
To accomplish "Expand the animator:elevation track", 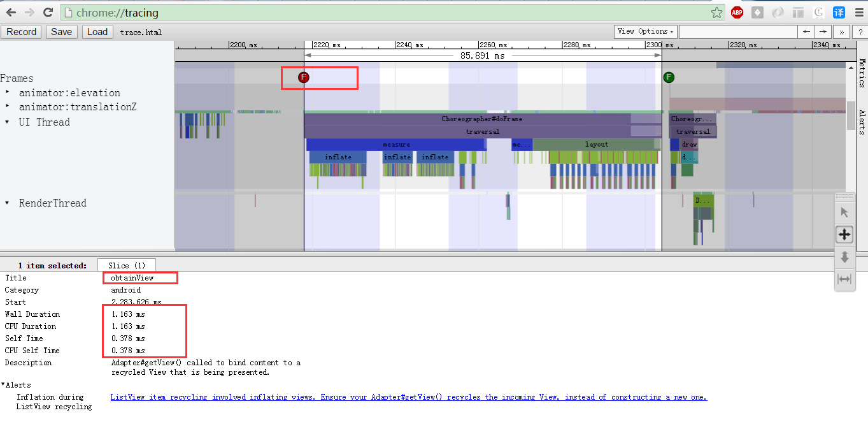I will pyautogui.click(x=8, y=92).
